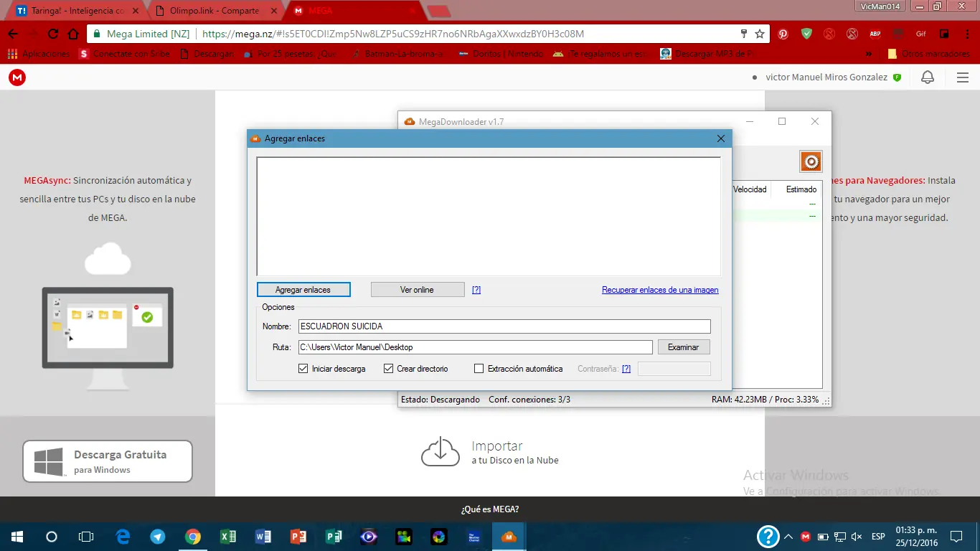The image size is (980, 551).
Task: Launch Word from the taskbar
Action: tap(263, 536)
